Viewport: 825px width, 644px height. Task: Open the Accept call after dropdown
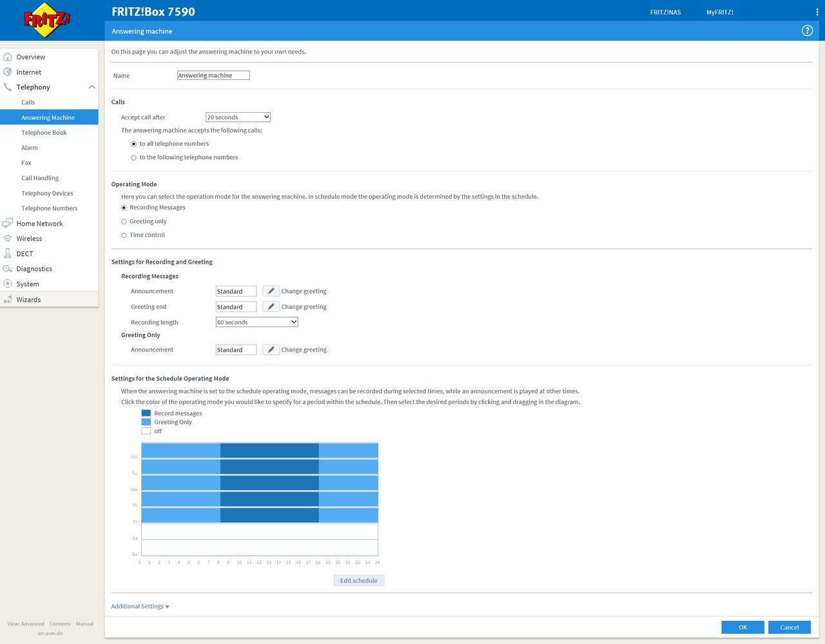click(238, 117)
